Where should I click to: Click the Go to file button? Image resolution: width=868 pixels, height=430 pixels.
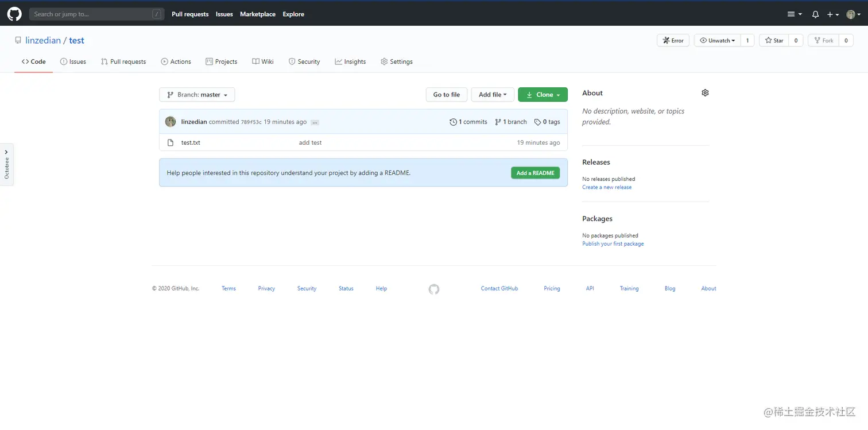[x=447, y=95]
